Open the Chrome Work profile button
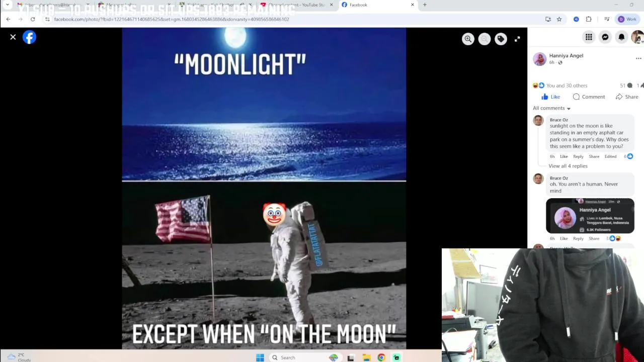The height and width of the screenshot is (362, 644). (x=627, y=19)
